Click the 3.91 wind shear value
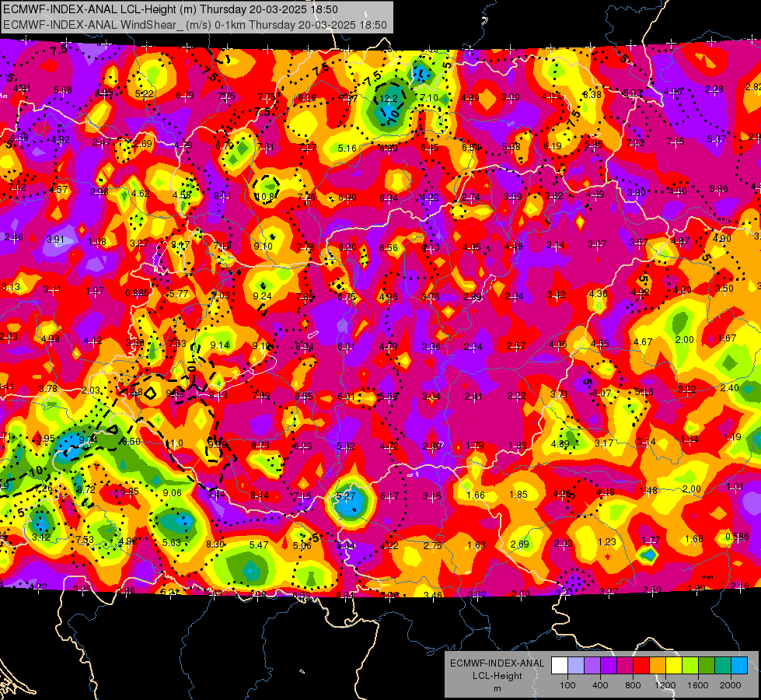761x700 pixels. pos(55,239)
